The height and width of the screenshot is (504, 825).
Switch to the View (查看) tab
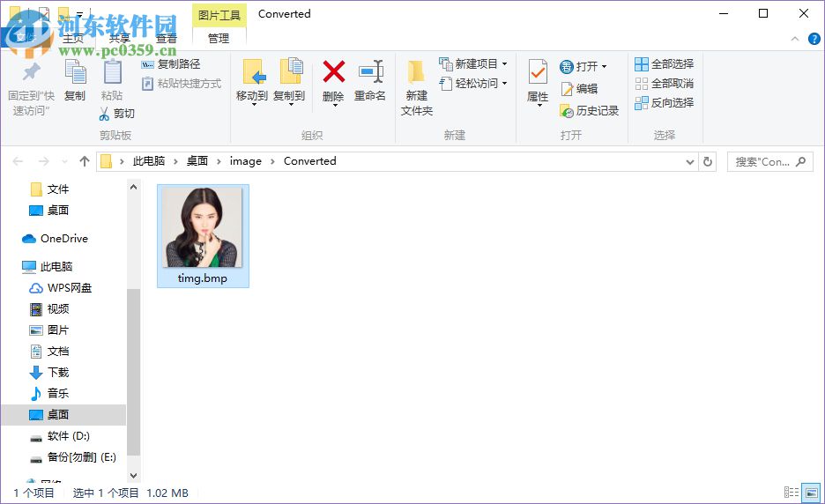(167, 38)
